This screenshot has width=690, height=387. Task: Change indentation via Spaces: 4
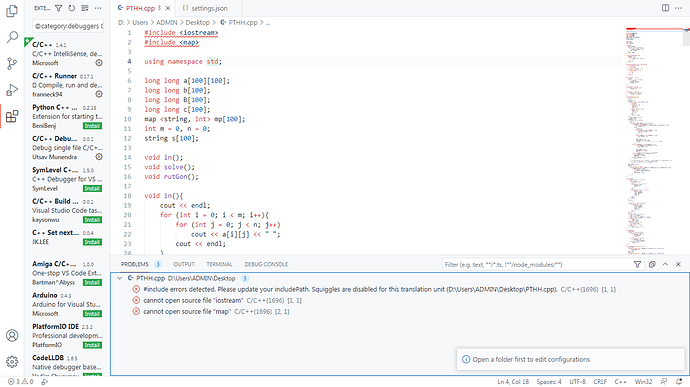pyautogui.click(x=549, y=382)
